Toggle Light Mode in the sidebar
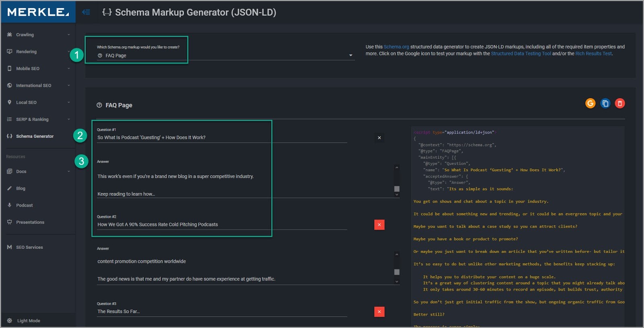This screenshot has height=328, width=644. (28, 321)
